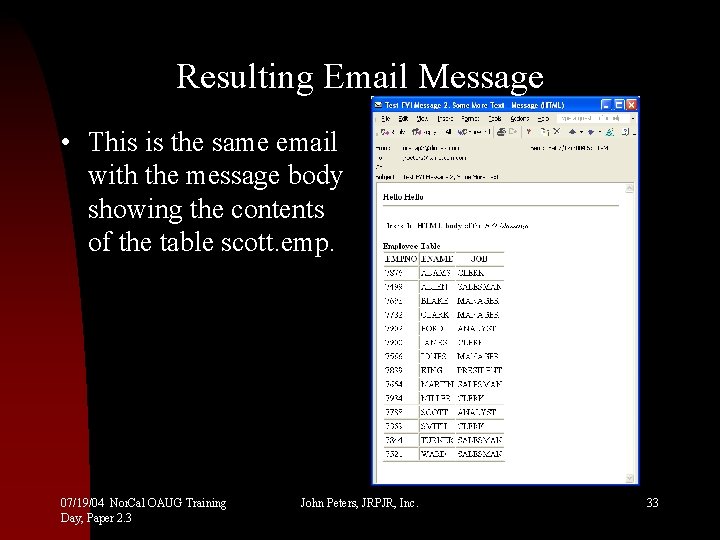Click footer text 'John Peters, JRPJR, Inc.'
Viewport: 720px width, 540px height.
coord(360,503)
